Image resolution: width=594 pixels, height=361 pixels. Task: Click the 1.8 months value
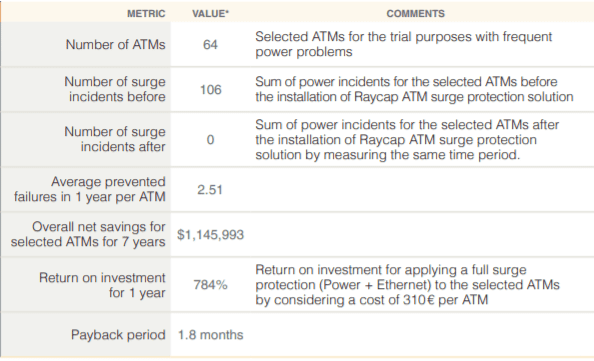click(x=210, y=335)
